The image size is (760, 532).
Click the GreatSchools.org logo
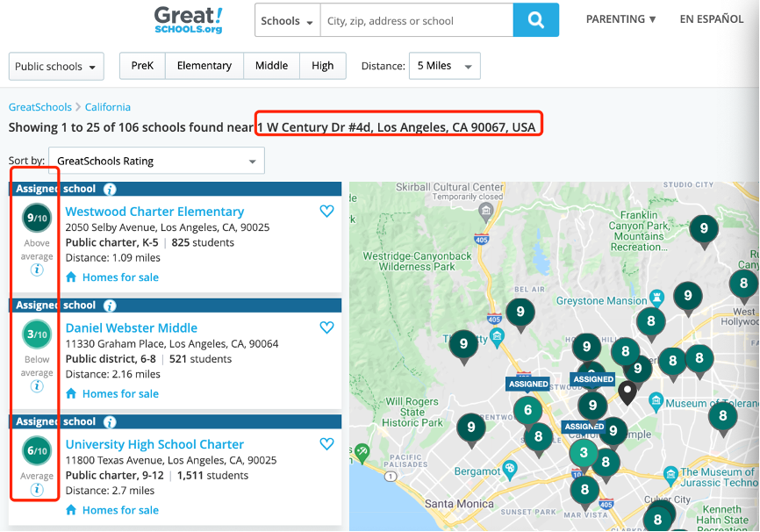[x=189, y=20]
